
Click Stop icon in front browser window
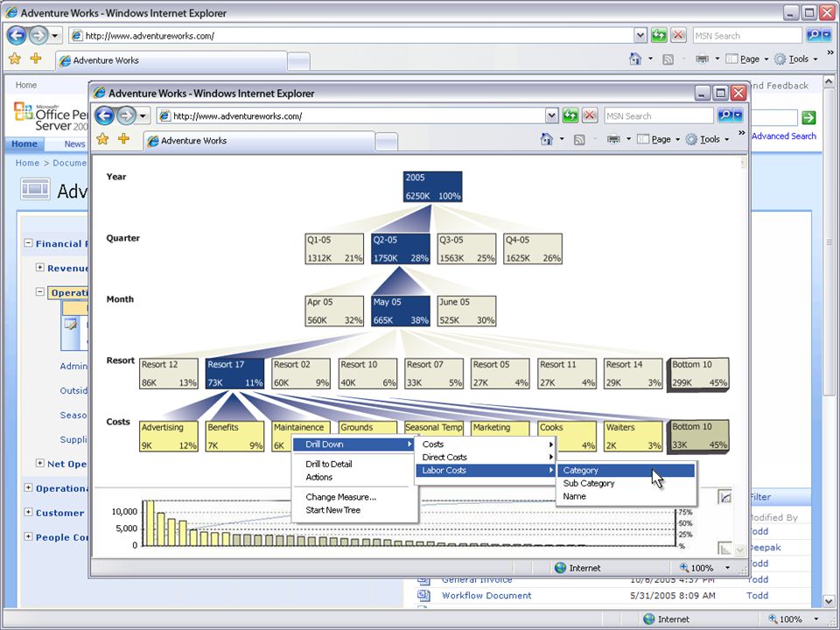[590, 115]
